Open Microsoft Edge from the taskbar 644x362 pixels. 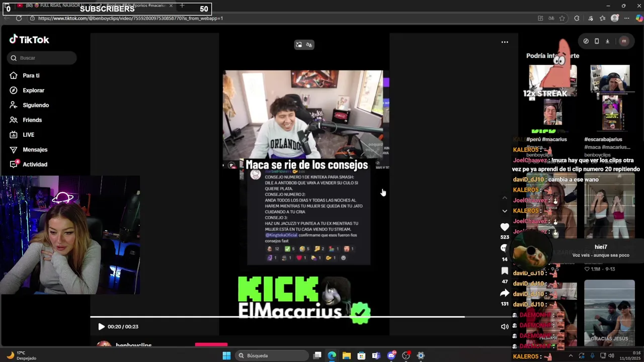(332, 356)
